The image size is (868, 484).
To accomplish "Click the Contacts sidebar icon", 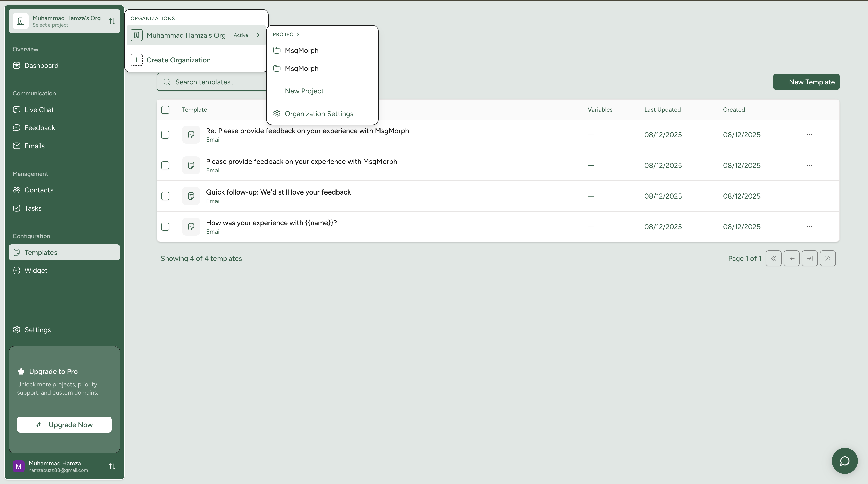I will pyautogui.click(x=17, y=190).
